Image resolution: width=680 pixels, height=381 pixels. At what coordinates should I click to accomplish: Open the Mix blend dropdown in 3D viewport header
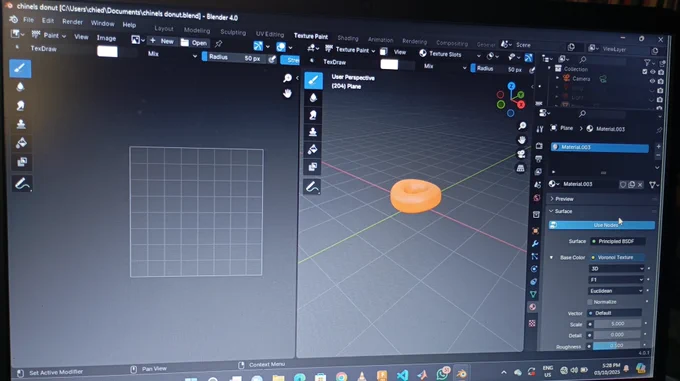[x=445, y=67]
